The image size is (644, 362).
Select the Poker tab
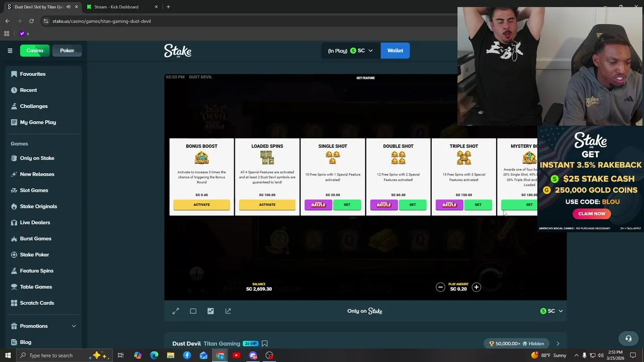tap(67, 50)
